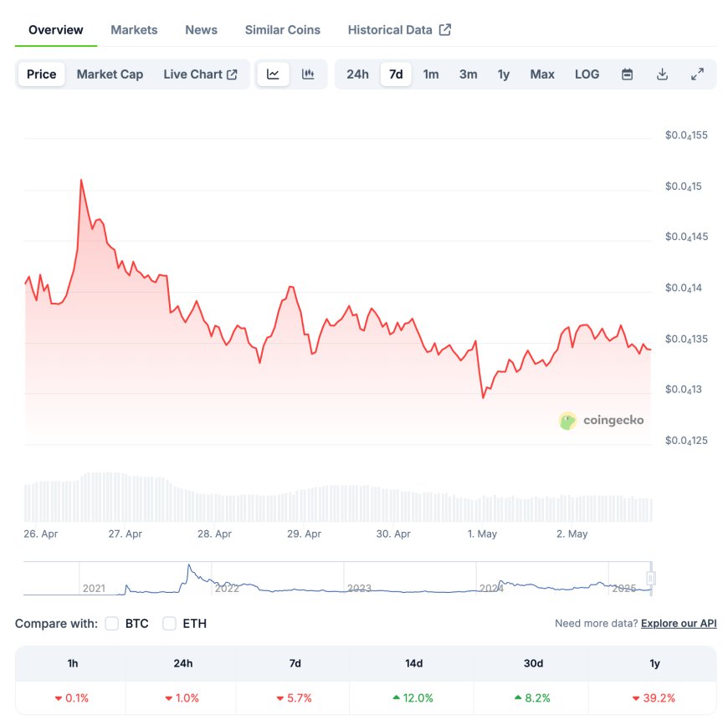The height and width of the screenshot is (725, 728).
Task: Click the 1. May date label
Action: [482, 534]
